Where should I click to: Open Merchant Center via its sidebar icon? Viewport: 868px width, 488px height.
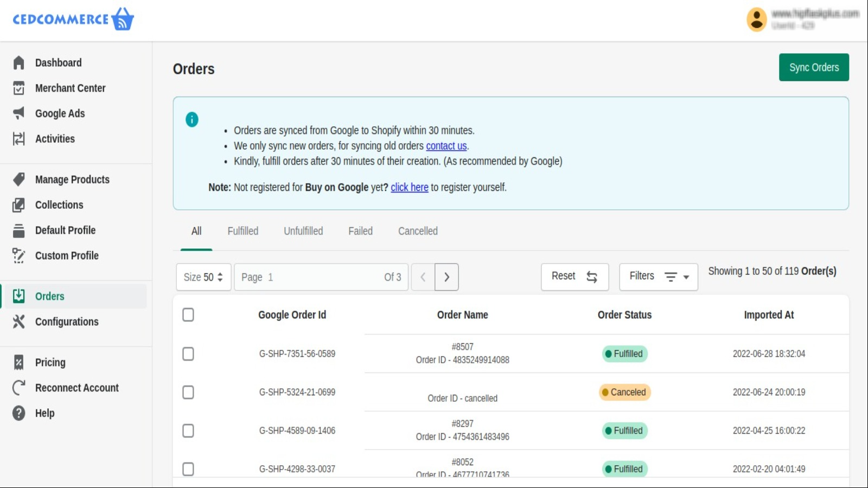coord(19,88)
